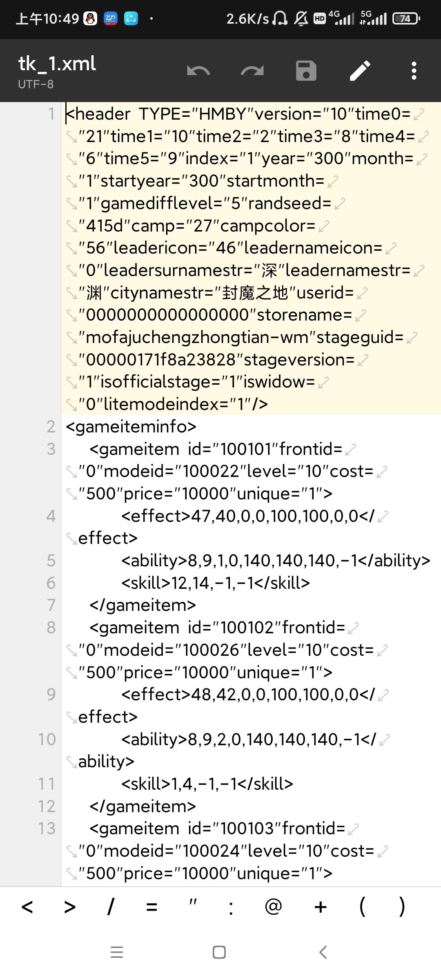The image size is (441, 980).
Task: Tap the pencil edit icon
Action: pos(360,71)
